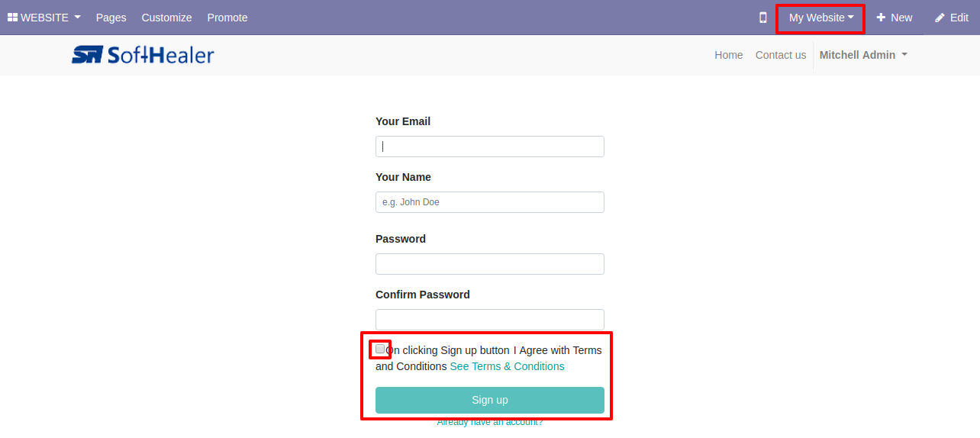Open the Pages menu
The height and width of the screenshot is (438, 980).
click(x=111, y=18)
